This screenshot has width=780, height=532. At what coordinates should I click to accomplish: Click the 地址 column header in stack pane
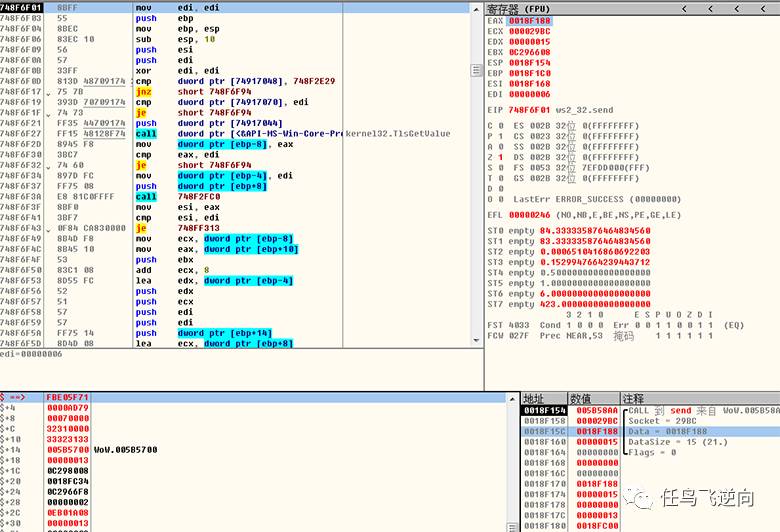pyautogui.click(x=544, y=399)
